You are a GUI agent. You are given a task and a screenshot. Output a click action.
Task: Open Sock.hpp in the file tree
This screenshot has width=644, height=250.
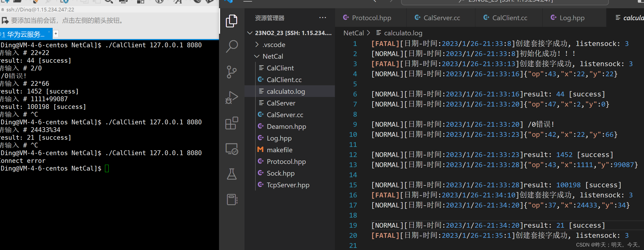tap(290, 173)
